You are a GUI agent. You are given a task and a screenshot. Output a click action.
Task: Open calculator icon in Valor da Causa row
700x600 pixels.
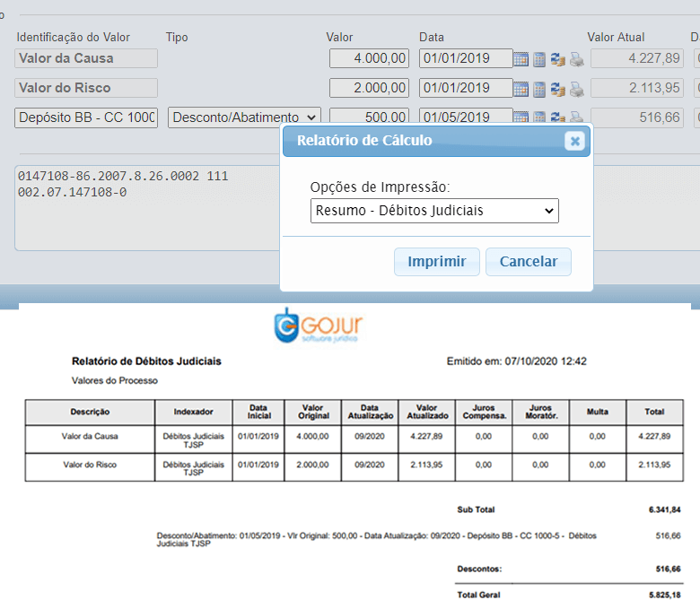pyautogui.click(x=539, y=59)
